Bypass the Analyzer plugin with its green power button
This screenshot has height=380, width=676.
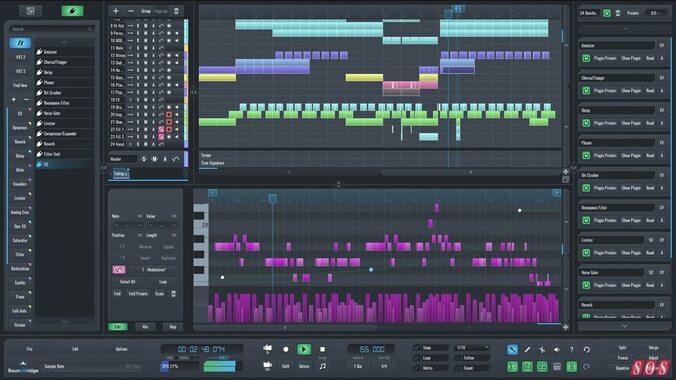[586, 58]
